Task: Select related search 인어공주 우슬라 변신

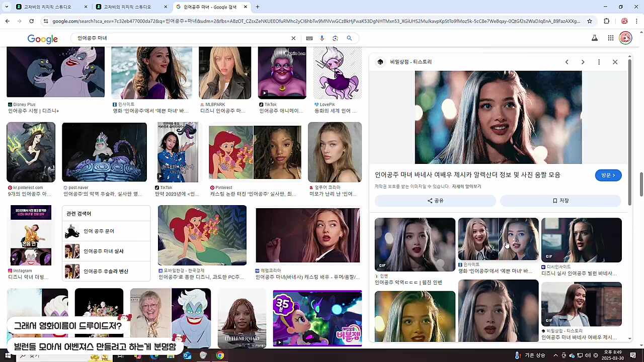Action: coord(106,271)
